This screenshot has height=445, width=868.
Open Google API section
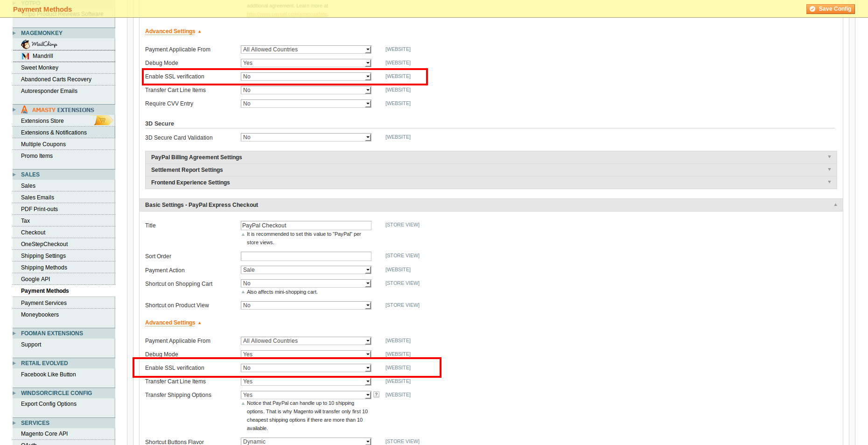tap(35, 279)
